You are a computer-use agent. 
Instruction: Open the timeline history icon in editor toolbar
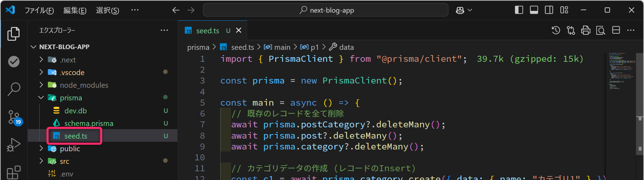pyautogui.click(x=556, y=31)
